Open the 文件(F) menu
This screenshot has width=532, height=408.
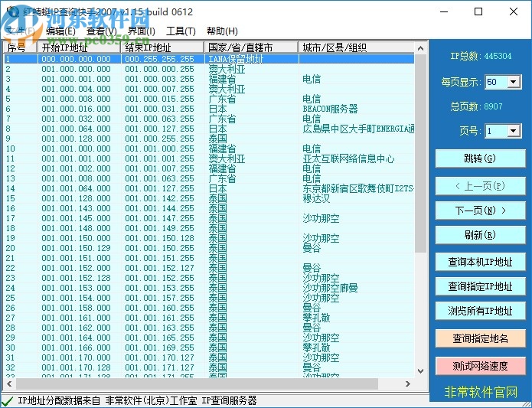[21, 31]
